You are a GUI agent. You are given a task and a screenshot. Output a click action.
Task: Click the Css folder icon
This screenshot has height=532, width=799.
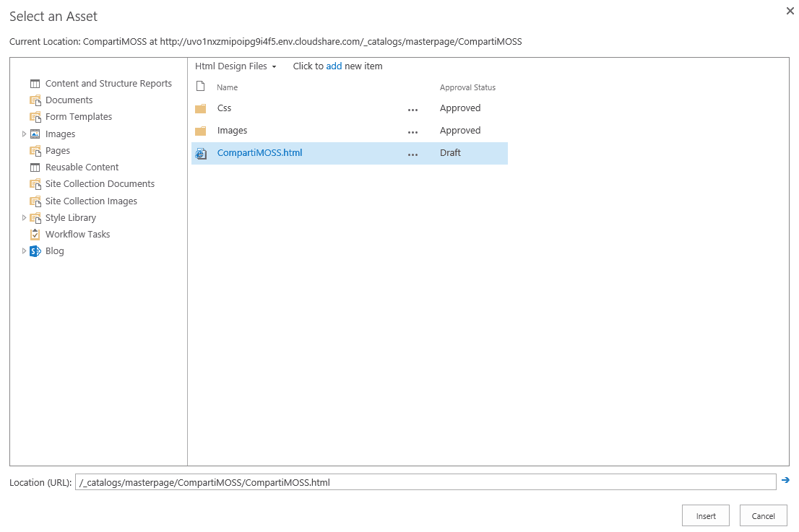tap(201, 108)
